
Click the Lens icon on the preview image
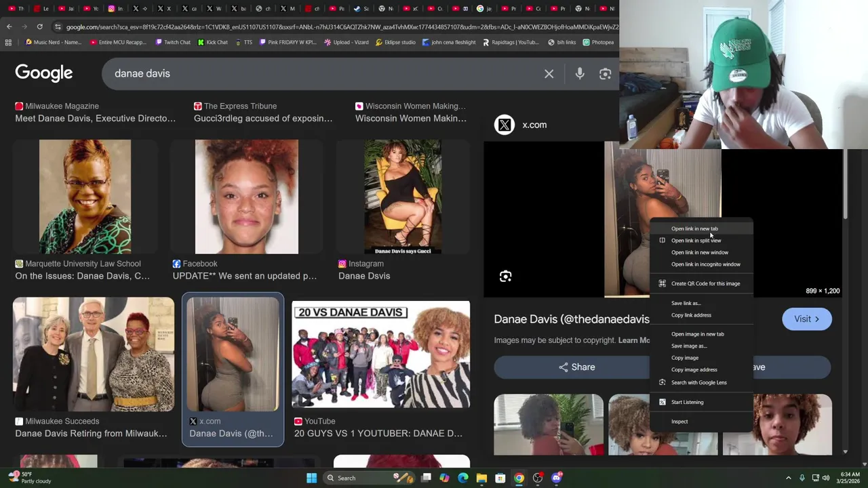[x=505, y=276]
